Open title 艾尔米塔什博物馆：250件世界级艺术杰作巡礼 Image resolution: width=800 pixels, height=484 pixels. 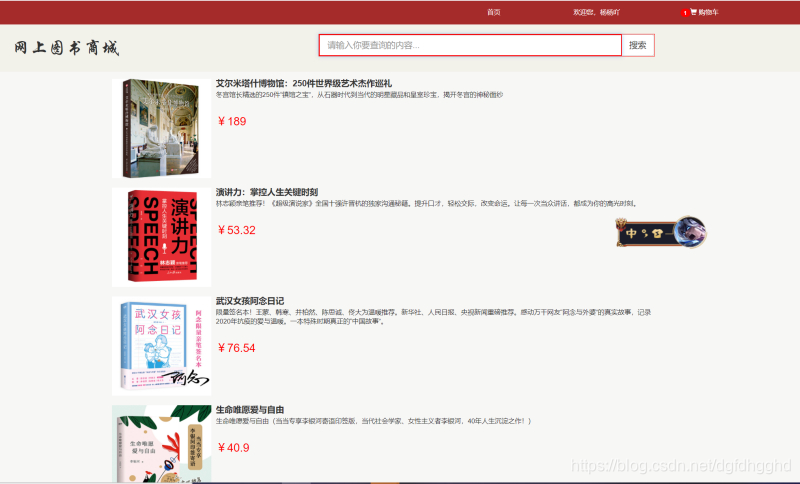coord(304,84)
